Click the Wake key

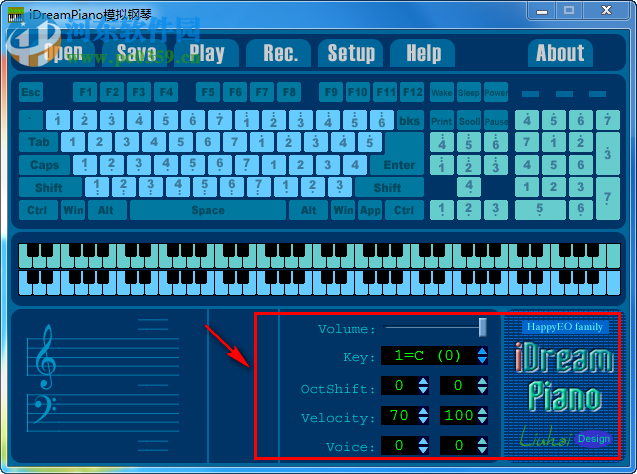pyautogui.click(x=442, y=93)
